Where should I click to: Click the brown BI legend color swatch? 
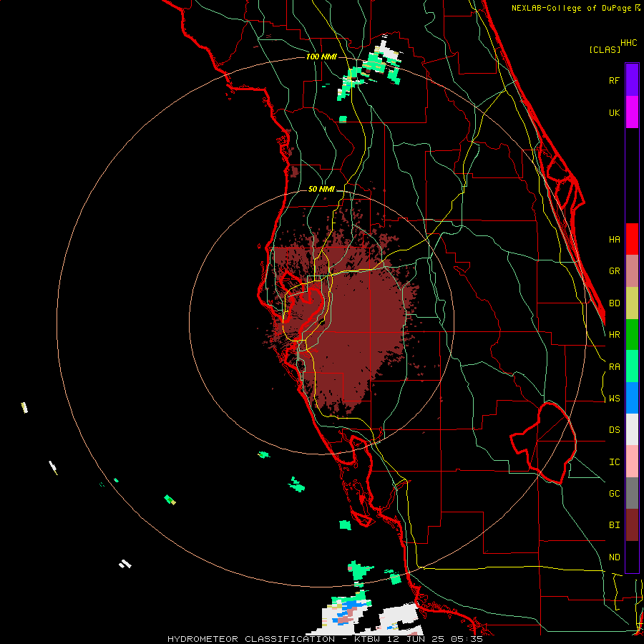632,525
